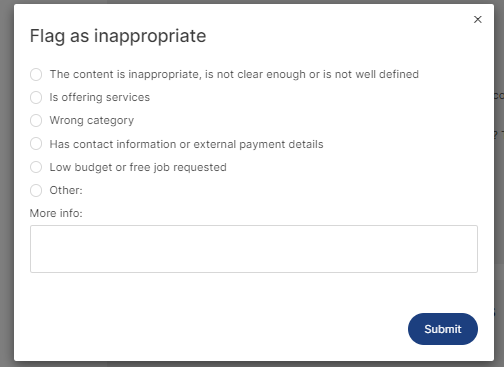Click the "Flag as inappropriate" heading

(118, 36)
